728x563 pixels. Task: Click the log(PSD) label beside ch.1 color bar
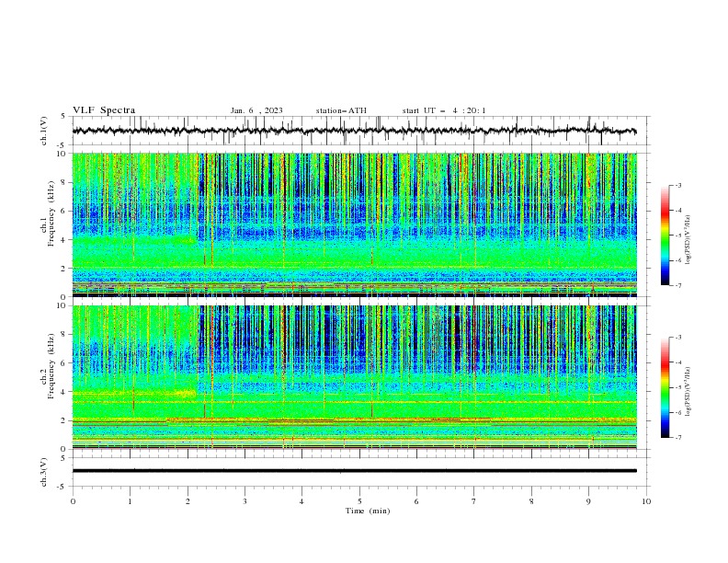(688, 239)
